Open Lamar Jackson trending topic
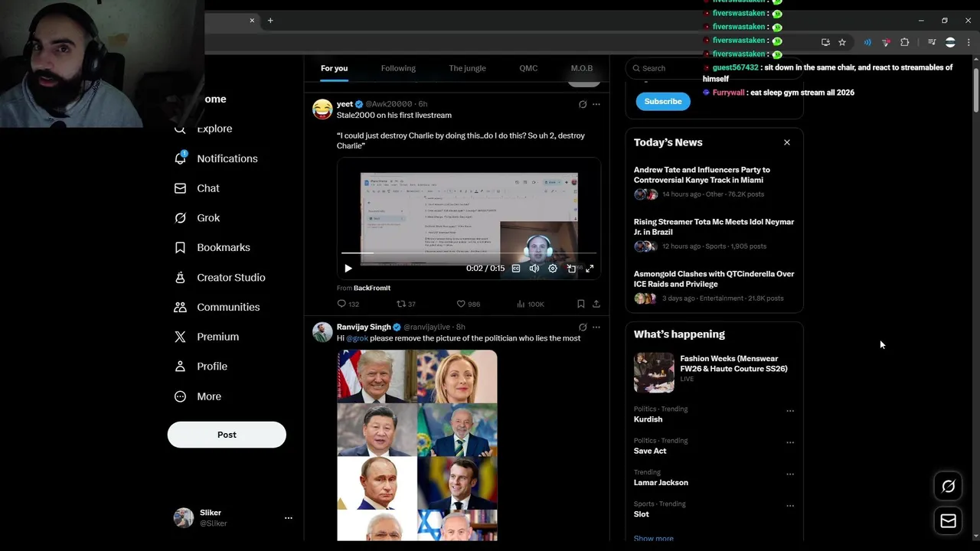980x551 pixels. coord(661,483)
